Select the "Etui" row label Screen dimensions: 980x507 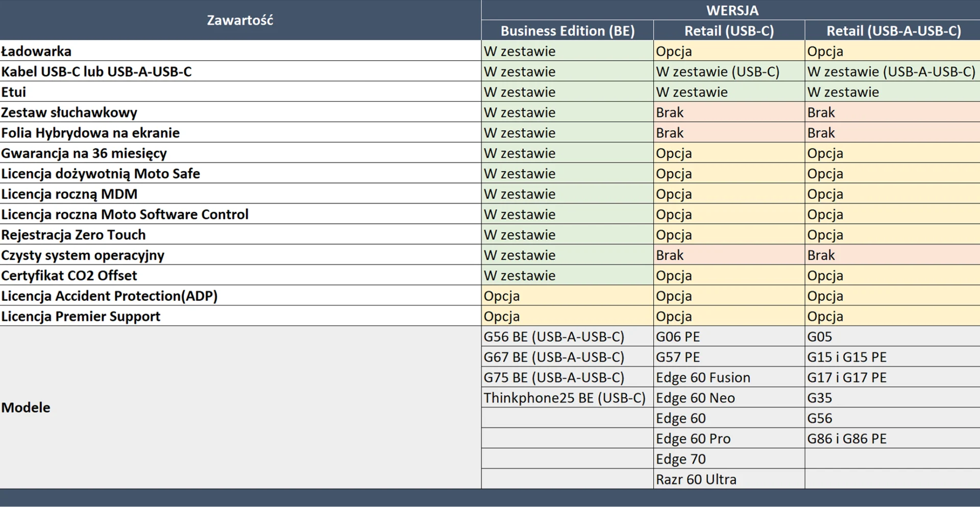[x=240, y=92]
